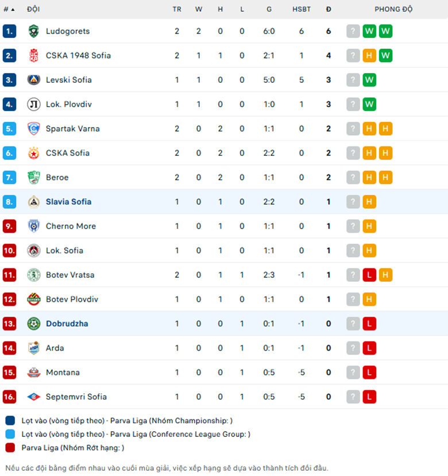The width and height of the screenshot is (448, 476).
Task: Sort standings by the HSBT column header
Action: pyautogui.click(x=301, y=9)
